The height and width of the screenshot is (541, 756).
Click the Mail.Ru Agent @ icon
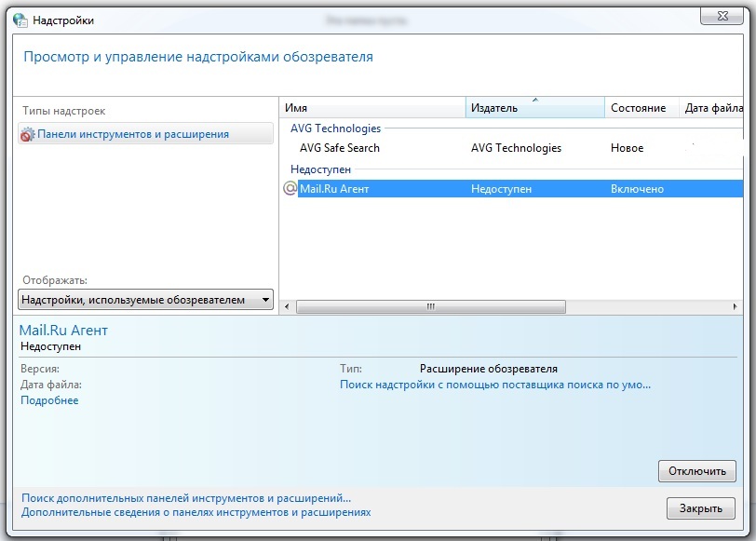point(290,188)
